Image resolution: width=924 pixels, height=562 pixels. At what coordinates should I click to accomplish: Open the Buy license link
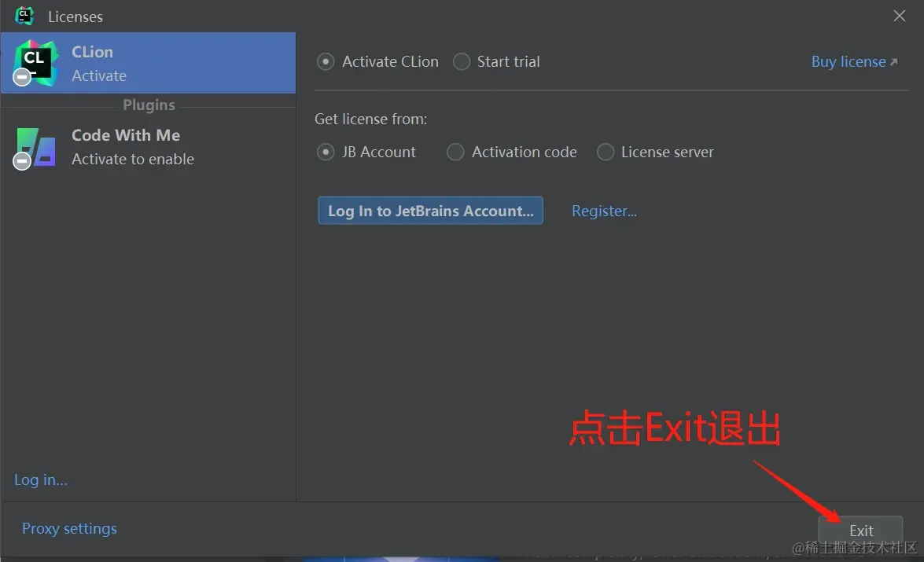[x=855, y=62]
